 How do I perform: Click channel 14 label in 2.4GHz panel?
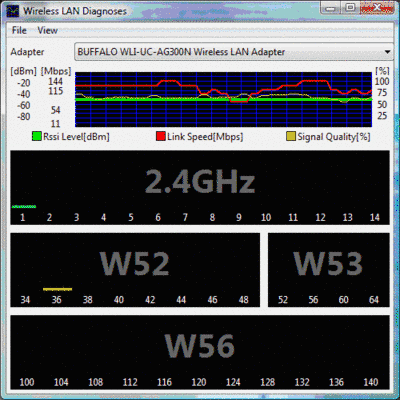pyautogui.click(x=375, y=218)
